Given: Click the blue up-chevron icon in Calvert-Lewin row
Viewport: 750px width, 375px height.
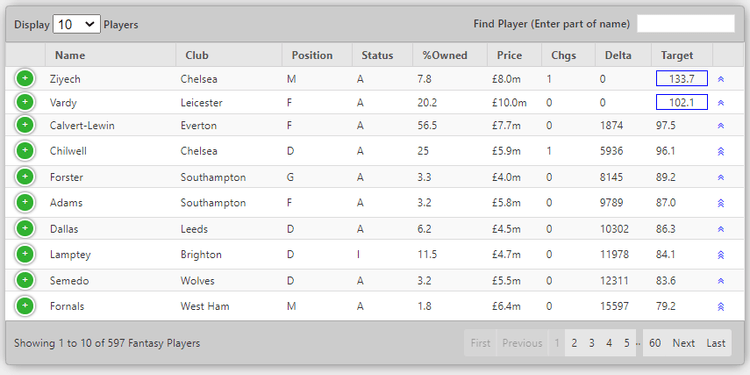Looking at the screenshot, I should point(721,126).
